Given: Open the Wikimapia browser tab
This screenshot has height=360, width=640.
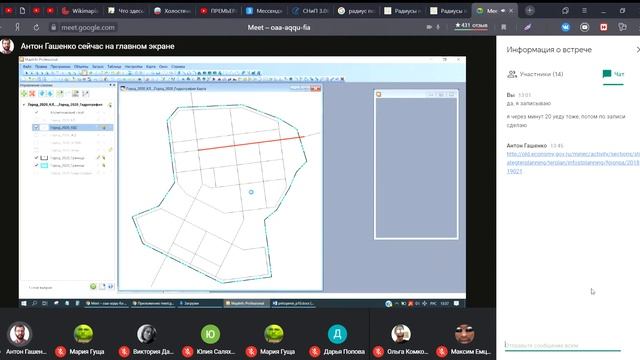Looking at the screenshot, I should 80,11.
